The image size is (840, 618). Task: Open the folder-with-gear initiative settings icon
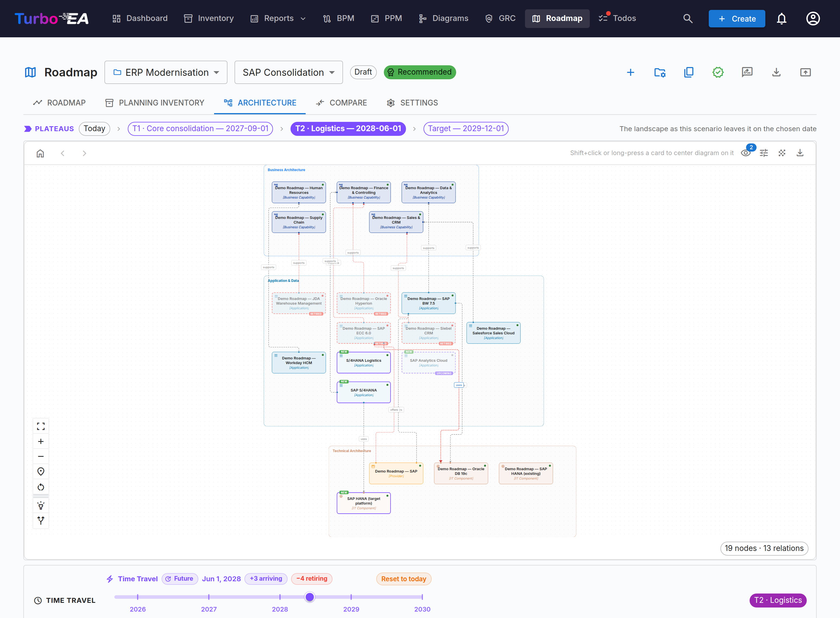(x=659, y=72)
